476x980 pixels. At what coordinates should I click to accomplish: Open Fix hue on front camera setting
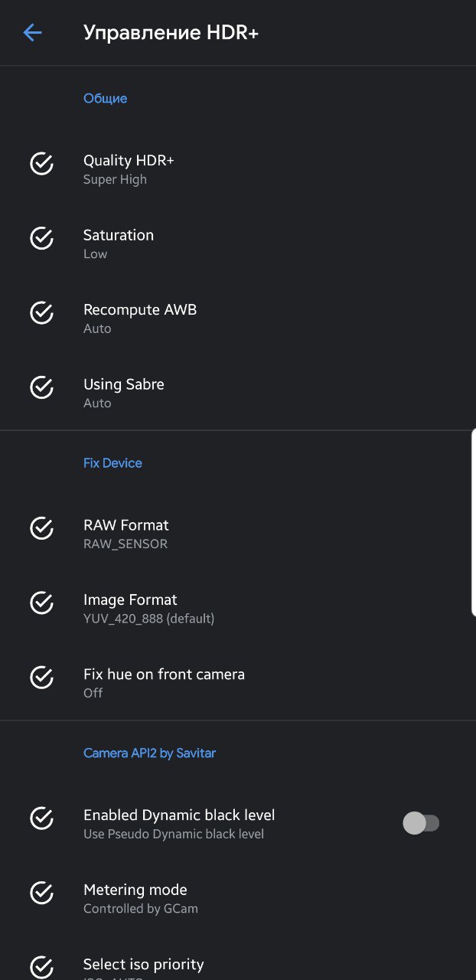click(238, 682)
